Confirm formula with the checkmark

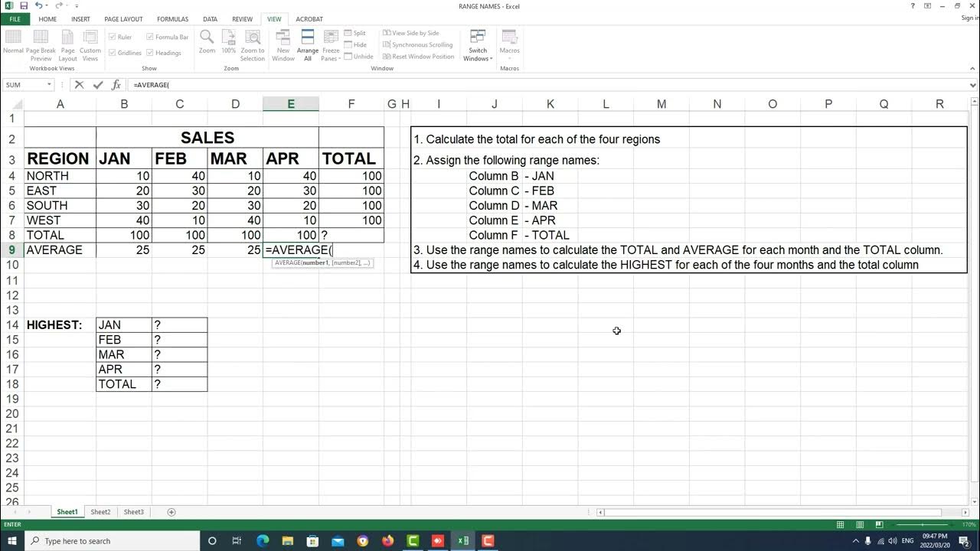tap(97, 85)
